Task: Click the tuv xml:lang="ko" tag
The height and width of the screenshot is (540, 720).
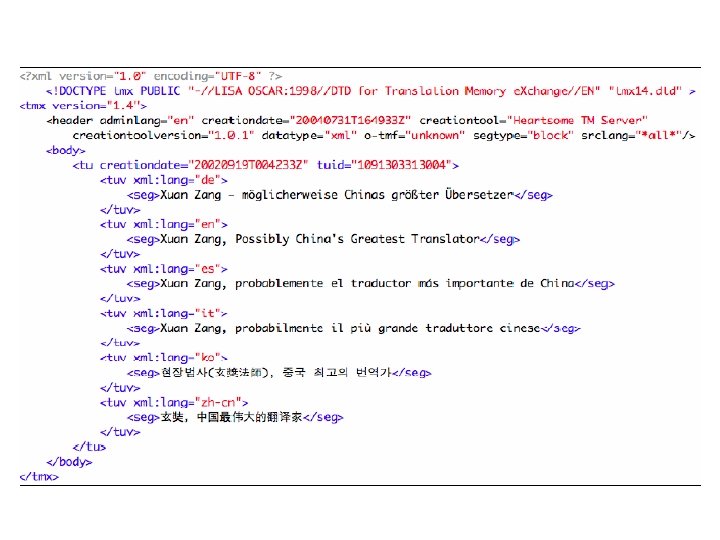Action: [163, 357]
